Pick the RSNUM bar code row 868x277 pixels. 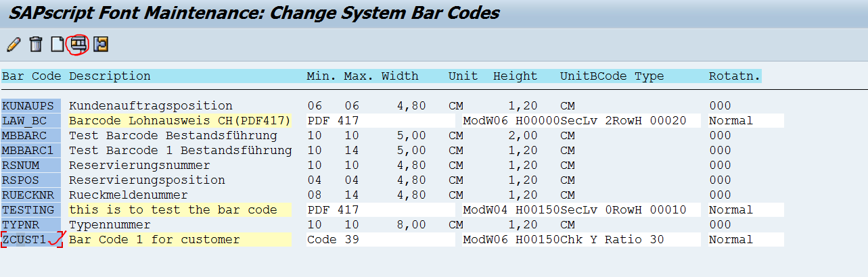click(21, 166)
